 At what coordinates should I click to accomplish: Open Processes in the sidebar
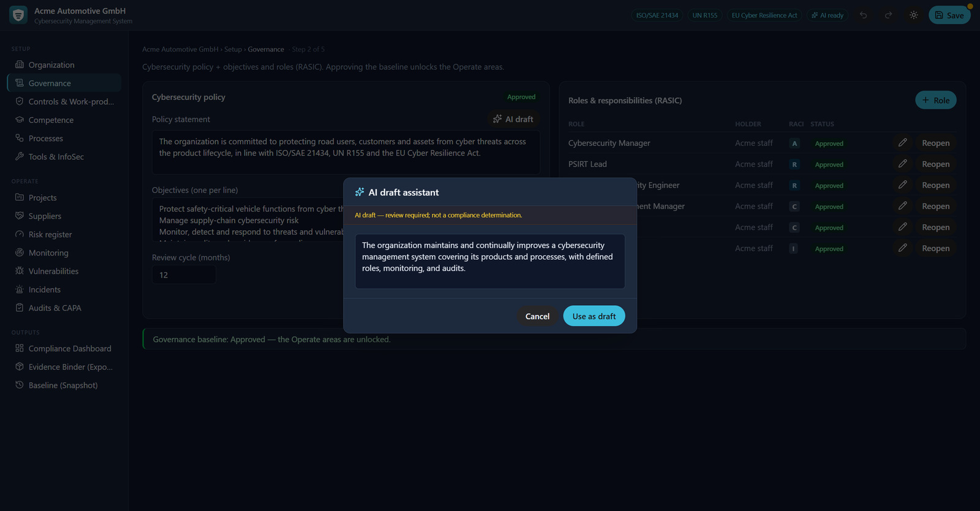(x=64, y=138)
